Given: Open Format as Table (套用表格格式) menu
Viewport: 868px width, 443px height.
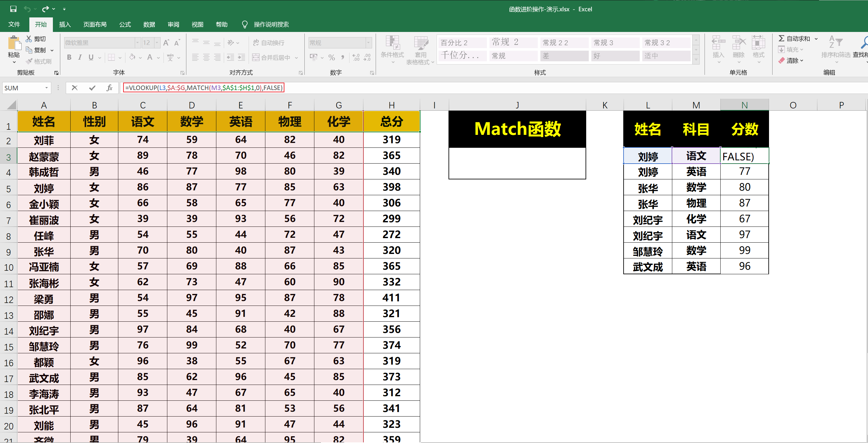Looking at the screenshot, I should pyautogui.click(x=420, y=50).
